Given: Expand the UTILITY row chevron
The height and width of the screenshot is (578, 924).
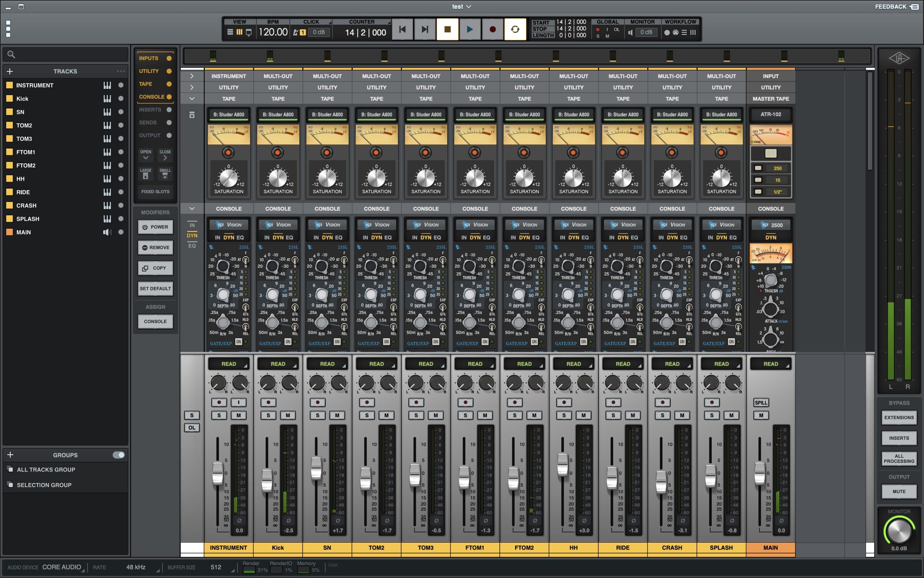Looking at the screenshot, I should (192, 87).
